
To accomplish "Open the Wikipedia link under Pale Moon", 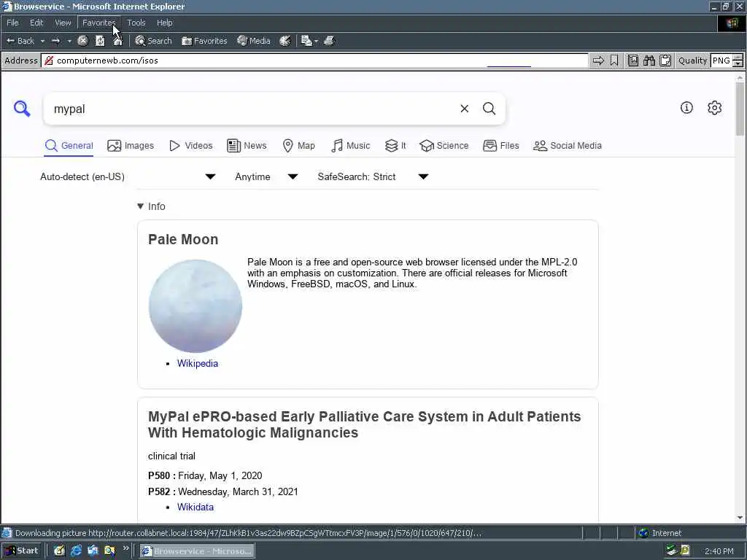I will coord(198,363).
